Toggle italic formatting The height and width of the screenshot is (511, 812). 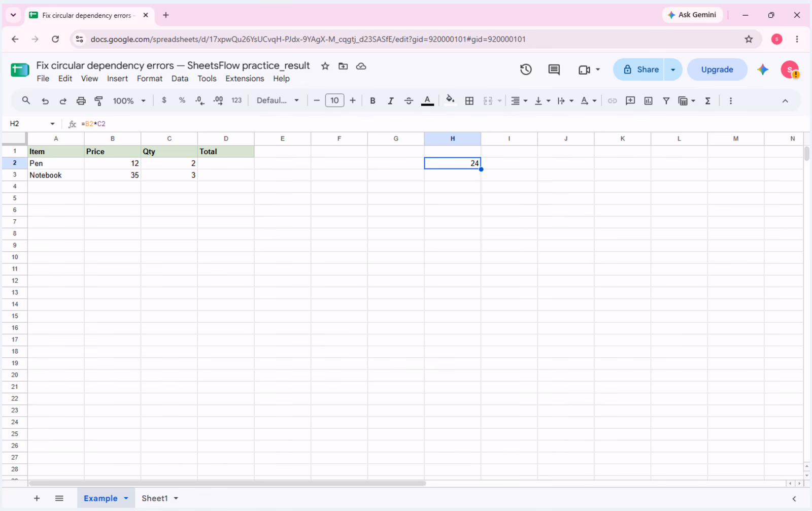pyautogui.click(x=390, y=100)
